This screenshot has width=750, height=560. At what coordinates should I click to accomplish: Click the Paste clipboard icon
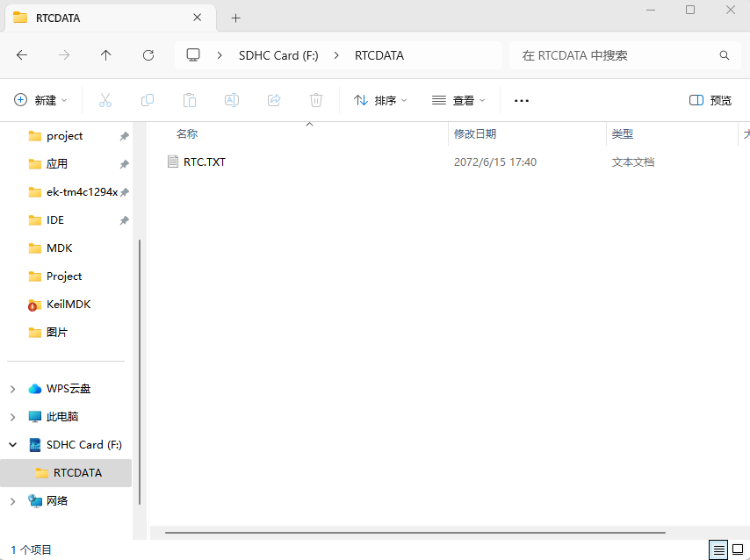pyautogui.click(x=190, y=101)
